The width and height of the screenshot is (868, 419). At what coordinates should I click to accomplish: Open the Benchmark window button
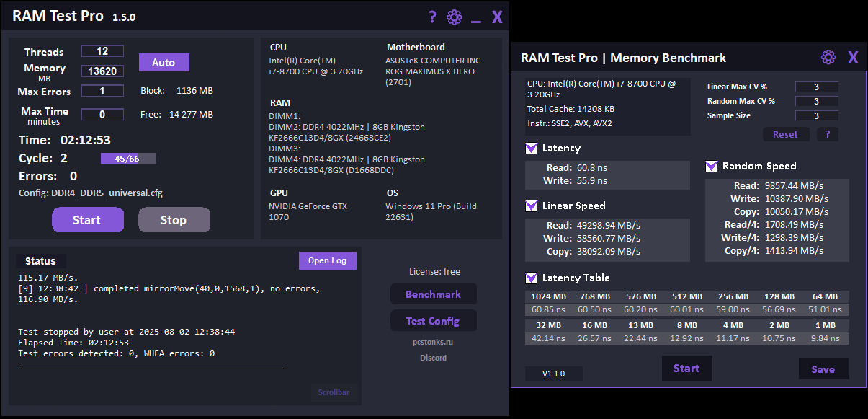pos(433,294)
